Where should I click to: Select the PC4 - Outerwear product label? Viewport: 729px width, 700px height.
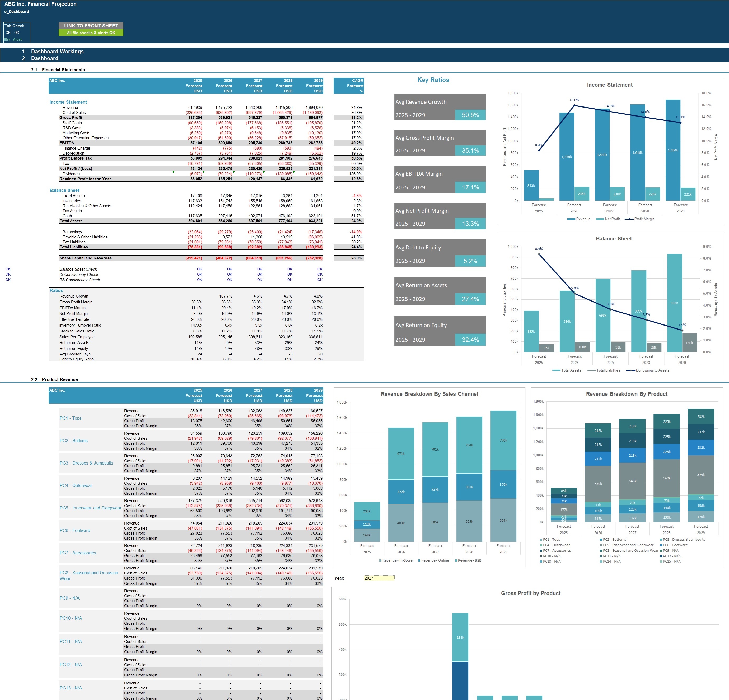click(x=76, y=486)
